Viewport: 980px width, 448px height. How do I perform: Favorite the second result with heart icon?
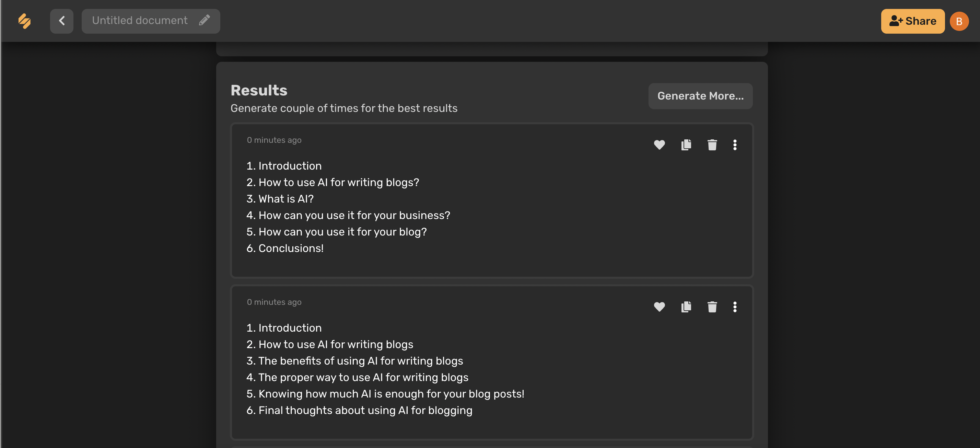(x=659, y=307)
